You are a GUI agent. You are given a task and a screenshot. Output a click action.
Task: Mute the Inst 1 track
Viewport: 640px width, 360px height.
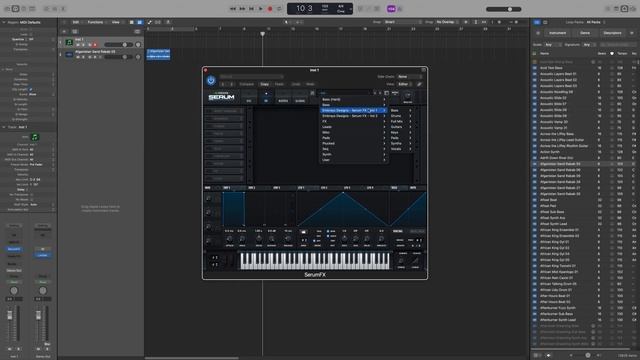point(78,44)
